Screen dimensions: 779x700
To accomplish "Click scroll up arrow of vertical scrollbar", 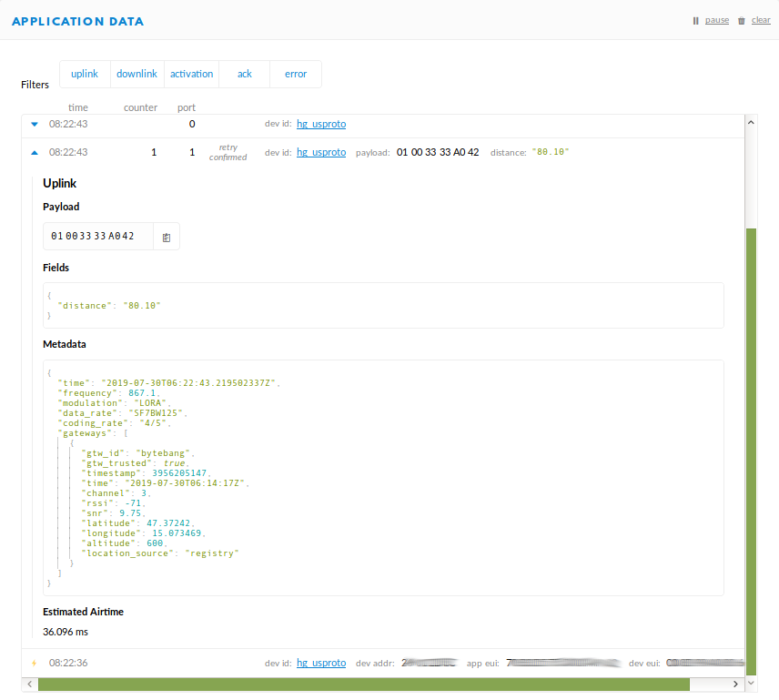I will click(x=751, y=122).
